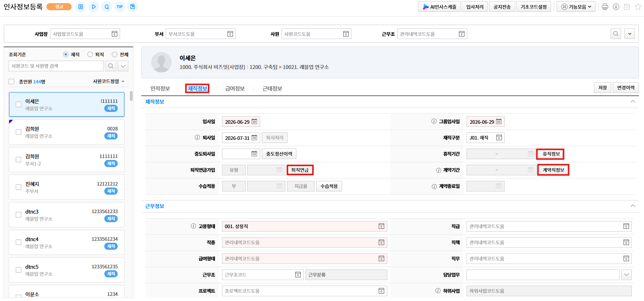Click the employee list scrollbar
644x301 pixels.
[x=131, y=96]
